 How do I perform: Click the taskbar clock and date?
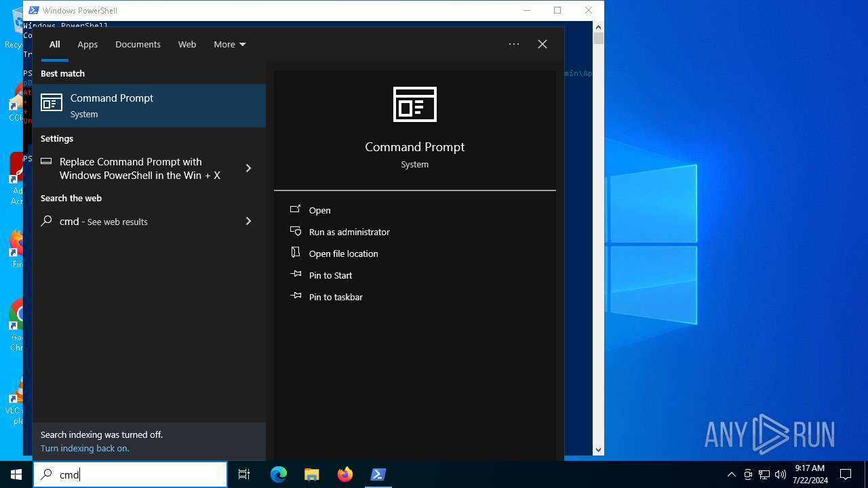point(810,474)
